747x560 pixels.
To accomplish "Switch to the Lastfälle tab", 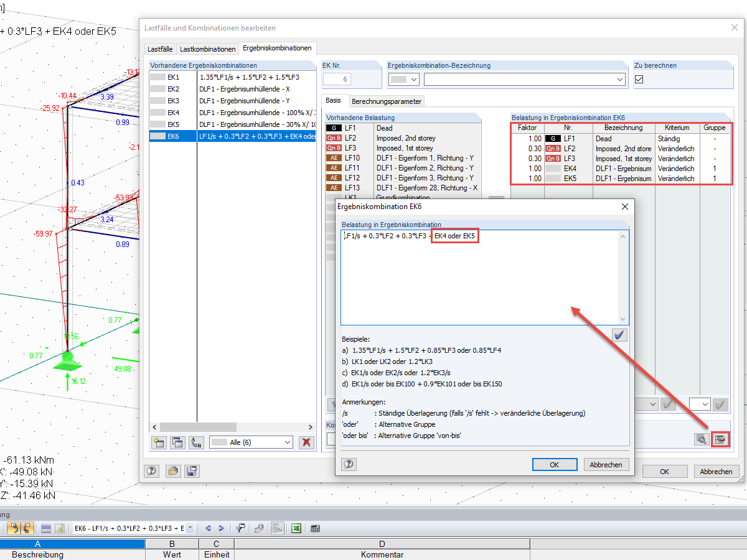I will 160,49.
